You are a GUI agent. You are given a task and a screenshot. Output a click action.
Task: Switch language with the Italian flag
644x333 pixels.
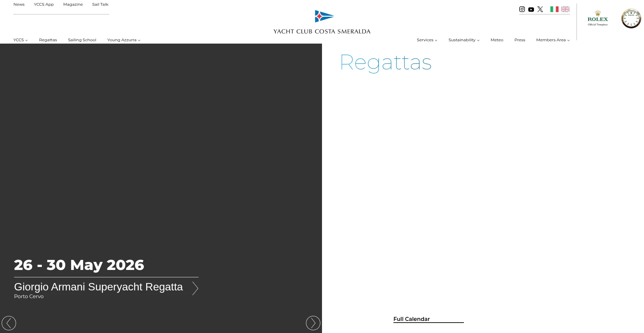(x=554, y=9)
